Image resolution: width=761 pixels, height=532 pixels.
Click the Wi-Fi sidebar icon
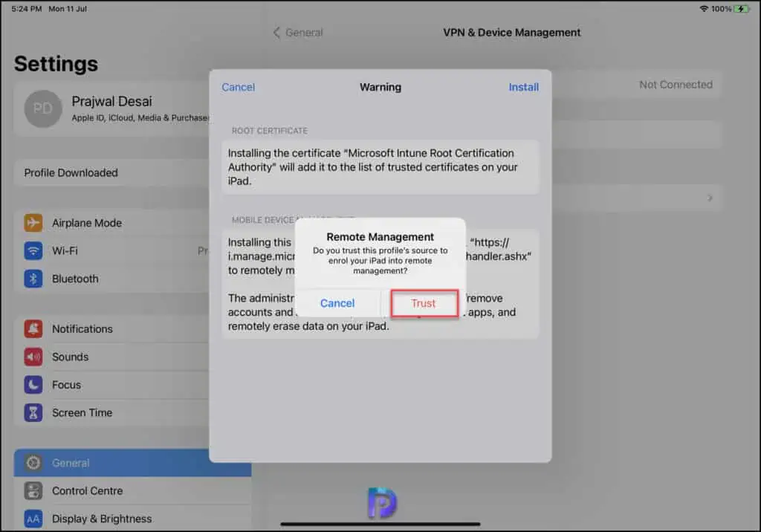[x=33, y=251]
